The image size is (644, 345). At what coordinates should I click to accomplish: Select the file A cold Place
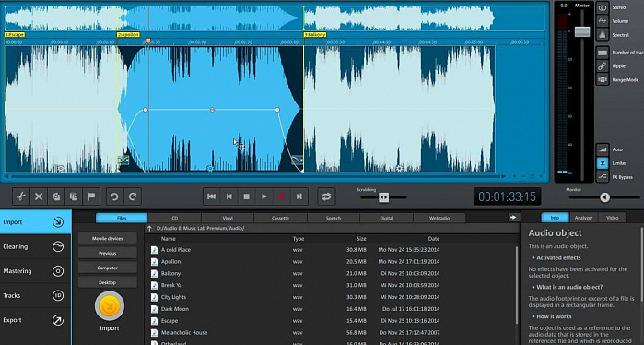pyautogui.click(x=331, y=250)
